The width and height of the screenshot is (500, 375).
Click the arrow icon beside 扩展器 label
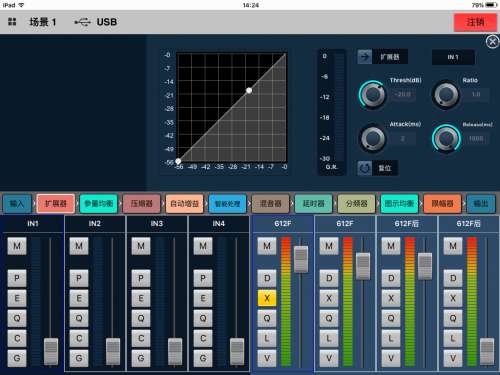pos(365,57)
